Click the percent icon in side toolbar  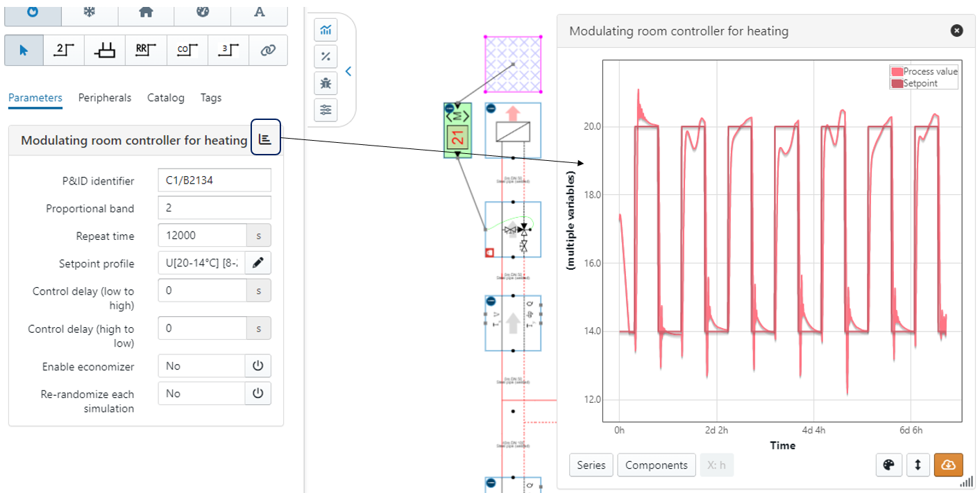coord(326,57)
